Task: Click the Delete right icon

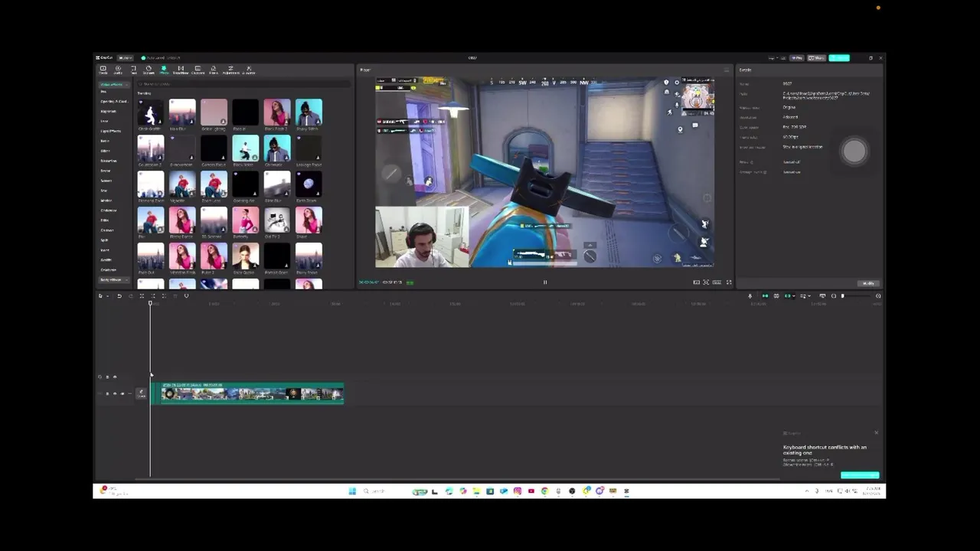Action: [x=164, y=296]
